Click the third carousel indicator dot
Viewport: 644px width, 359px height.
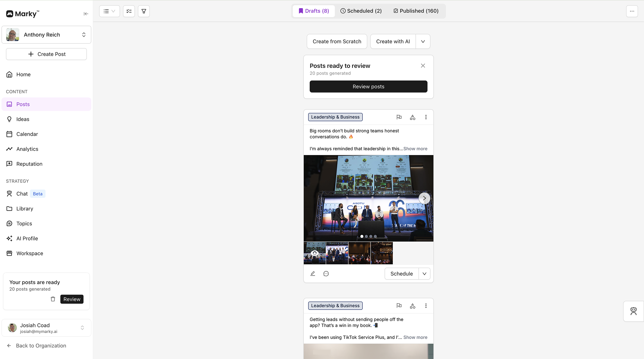[x=371, y=236]
